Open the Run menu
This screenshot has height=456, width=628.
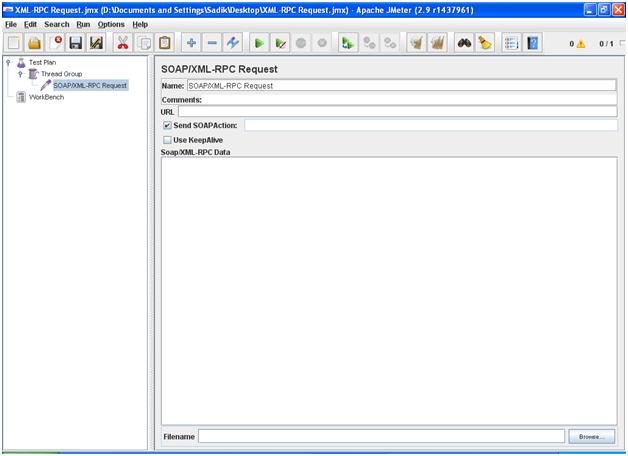coord(83,24)
